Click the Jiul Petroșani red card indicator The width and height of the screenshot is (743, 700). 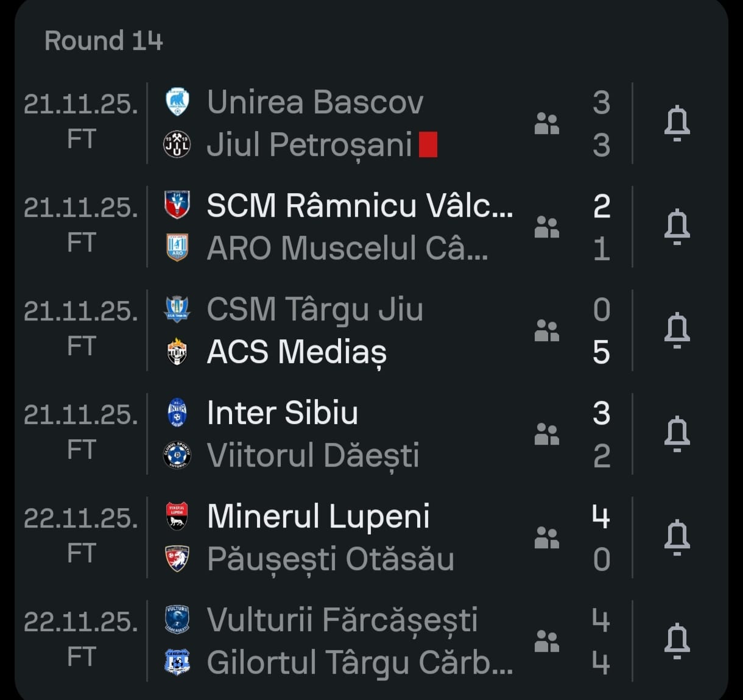pyautogui.click(x=428, y=145)
